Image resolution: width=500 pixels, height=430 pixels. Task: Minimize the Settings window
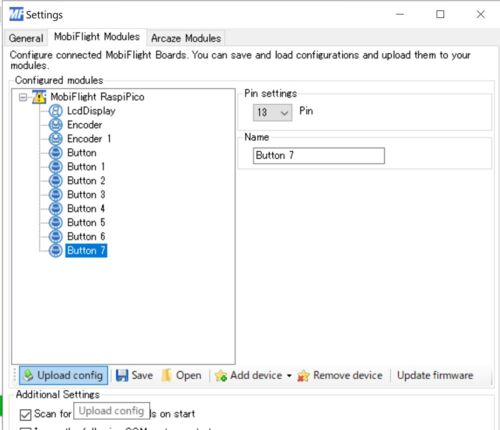click(x=400, y=14)
